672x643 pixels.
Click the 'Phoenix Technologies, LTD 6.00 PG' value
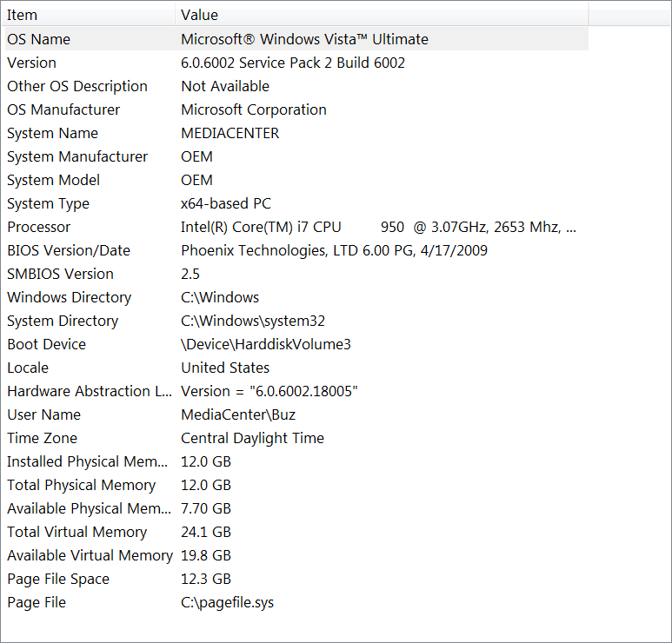[x=298, y=250]
